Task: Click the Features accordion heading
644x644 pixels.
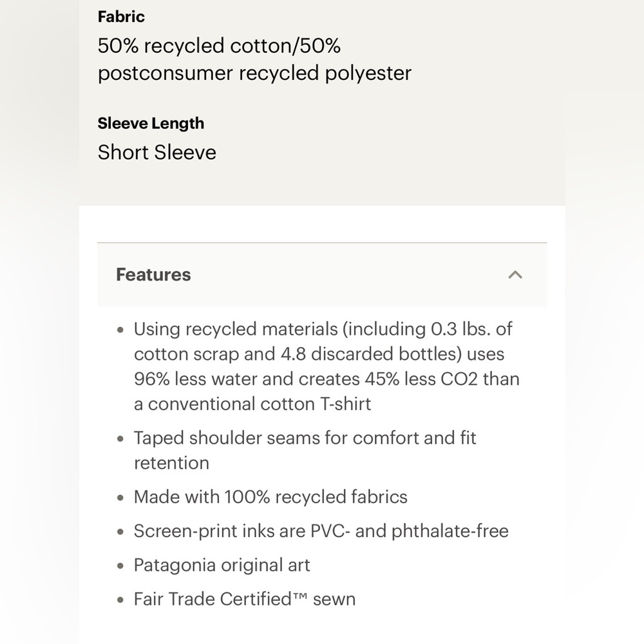Action: 153,274
